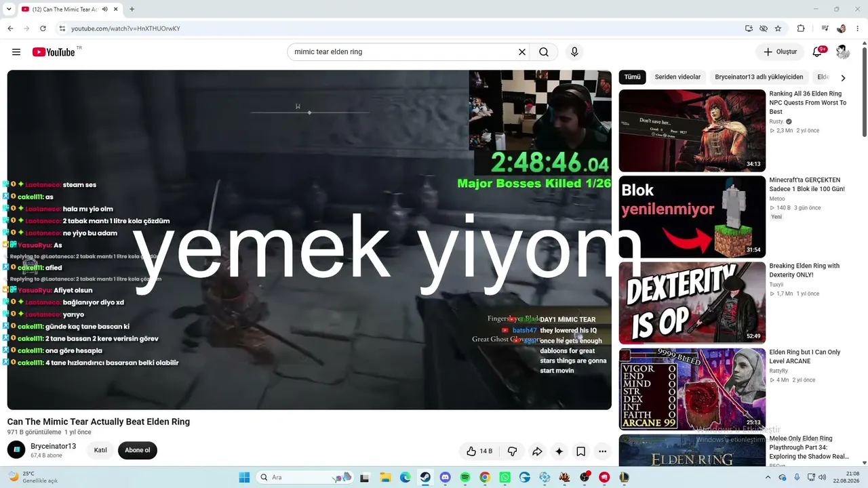
Task: Mute the tab using the speaker icon
Action: point(104,9)
